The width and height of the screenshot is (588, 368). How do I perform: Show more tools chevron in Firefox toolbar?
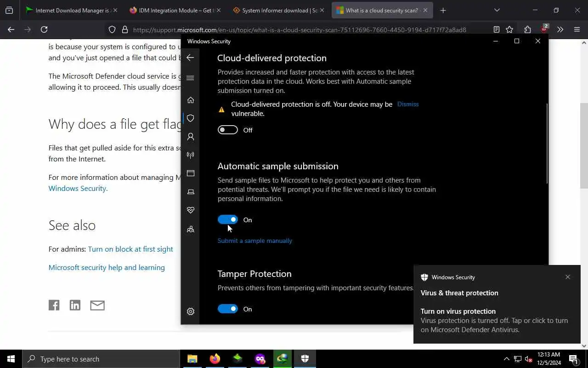coord(560,29)
